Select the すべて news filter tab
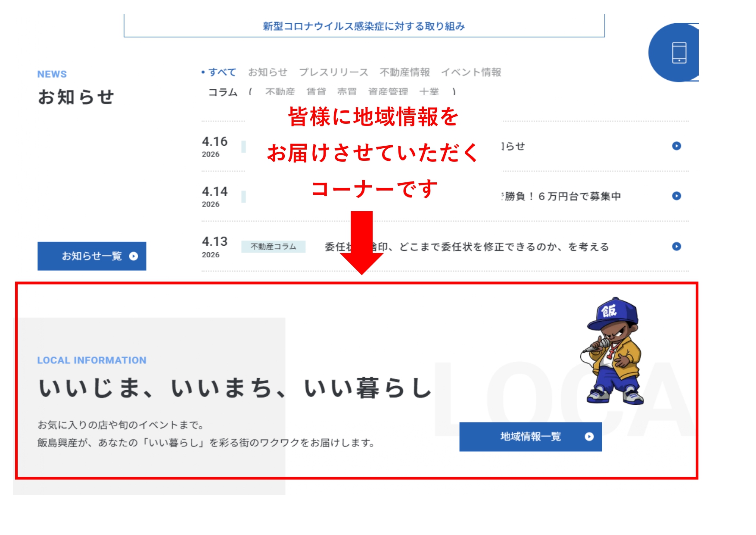Image resolution: width=756 pixels, height=535 pixels. click(222, 72)
